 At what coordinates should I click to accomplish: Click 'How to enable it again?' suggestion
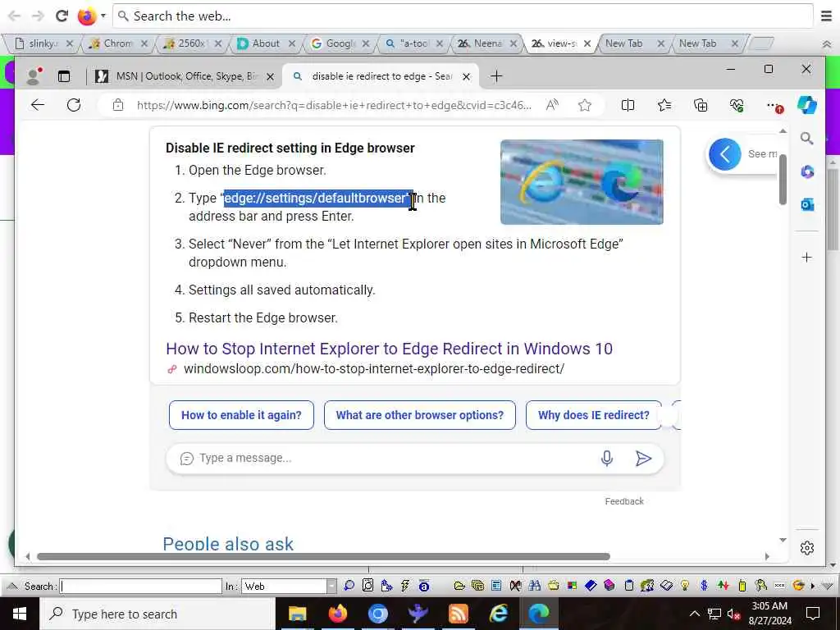[x=241, y=415]
